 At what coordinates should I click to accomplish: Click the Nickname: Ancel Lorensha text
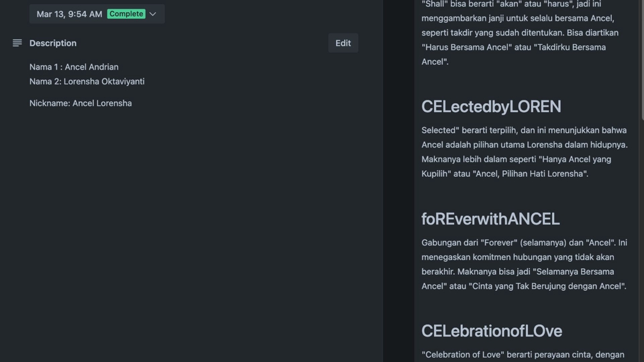(80, 103)
